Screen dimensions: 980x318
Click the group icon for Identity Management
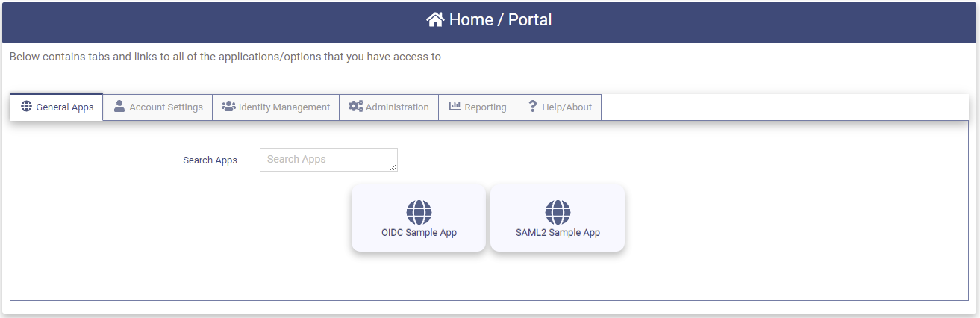[228, 106]
